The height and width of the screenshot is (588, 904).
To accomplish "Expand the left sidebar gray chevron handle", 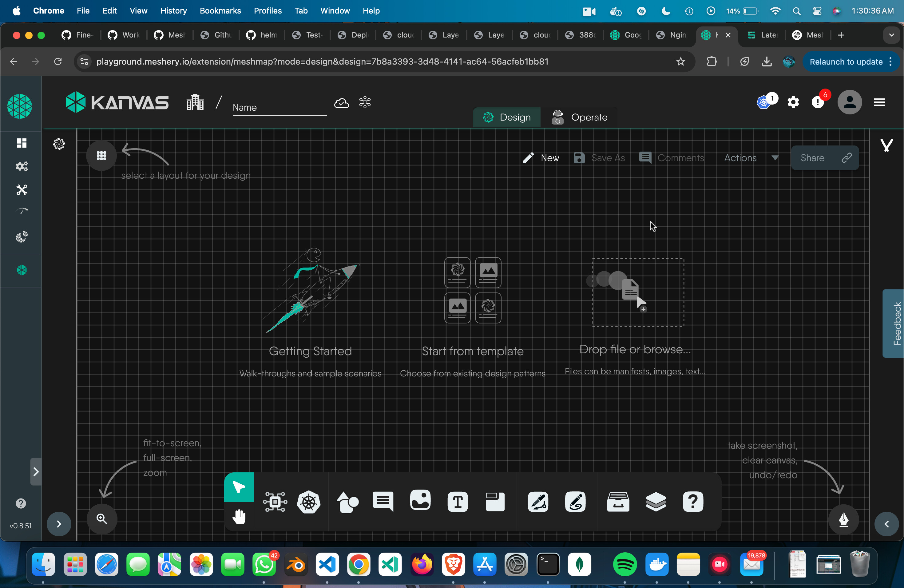I will 36,472.
